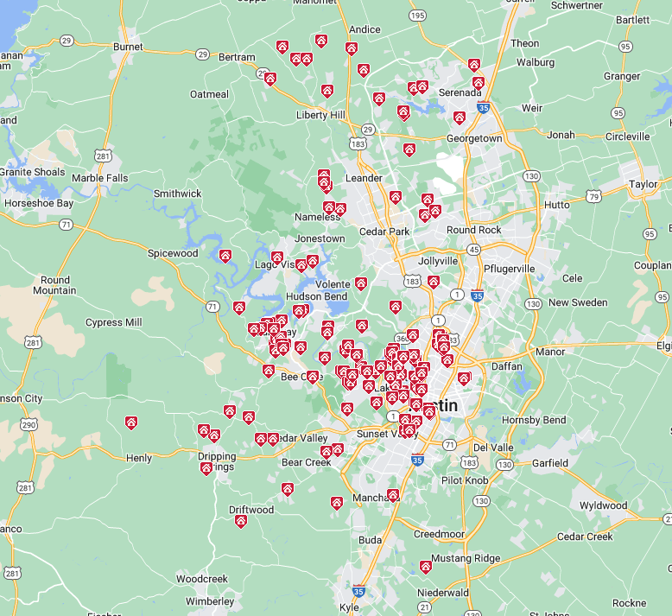Open the house marker west of Daffan

click(464, 378)
